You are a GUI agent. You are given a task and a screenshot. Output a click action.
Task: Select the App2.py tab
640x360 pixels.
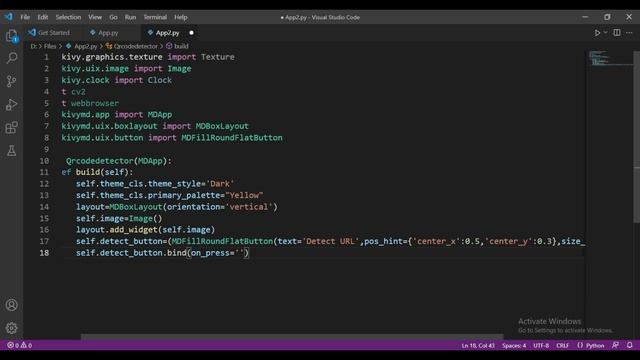point(167,33)
